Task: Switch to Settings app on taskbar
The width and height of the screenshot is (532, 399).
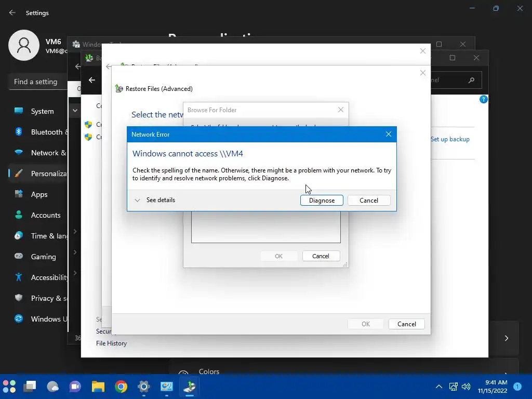Action: [x=143, y=387]
